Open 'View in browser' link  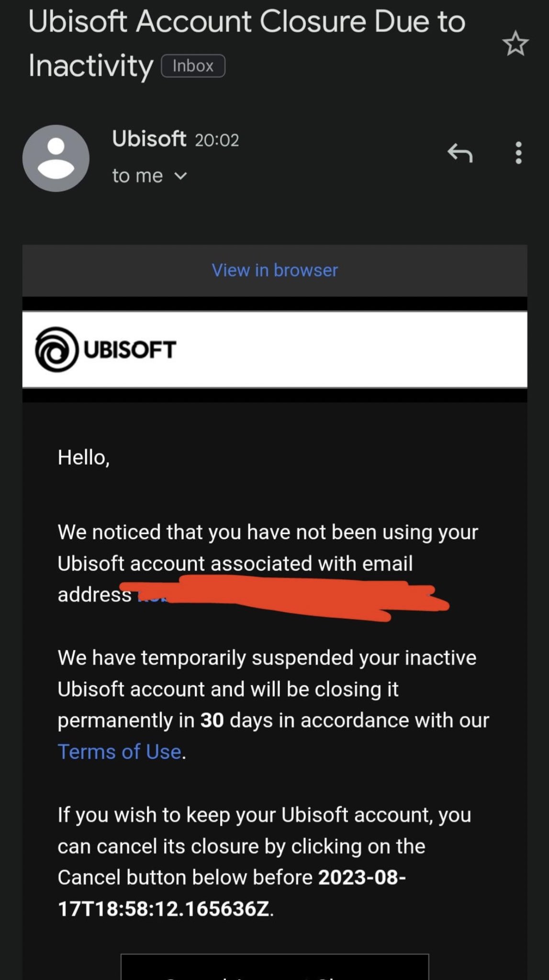(274, 270)
